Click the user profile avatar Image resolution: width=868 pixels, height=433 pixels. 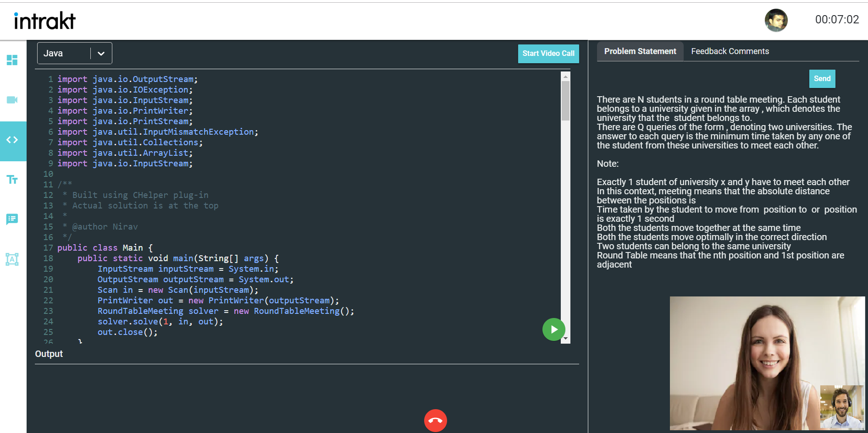click(776, 20)
